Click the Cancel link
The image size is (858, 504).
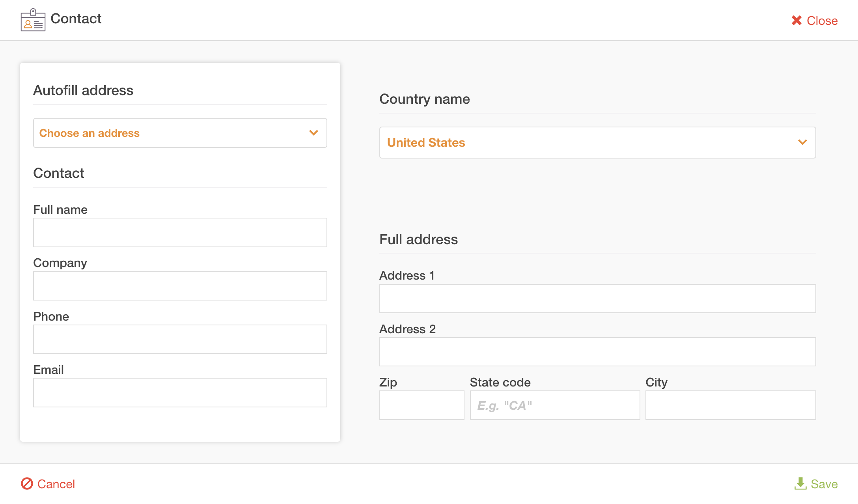point(56,484)
